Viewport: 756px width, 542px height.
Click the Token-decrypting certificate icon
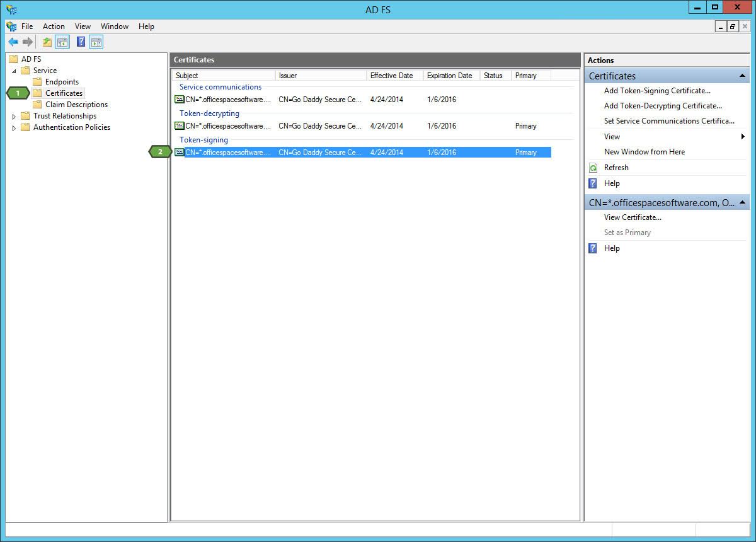point(180,126)
